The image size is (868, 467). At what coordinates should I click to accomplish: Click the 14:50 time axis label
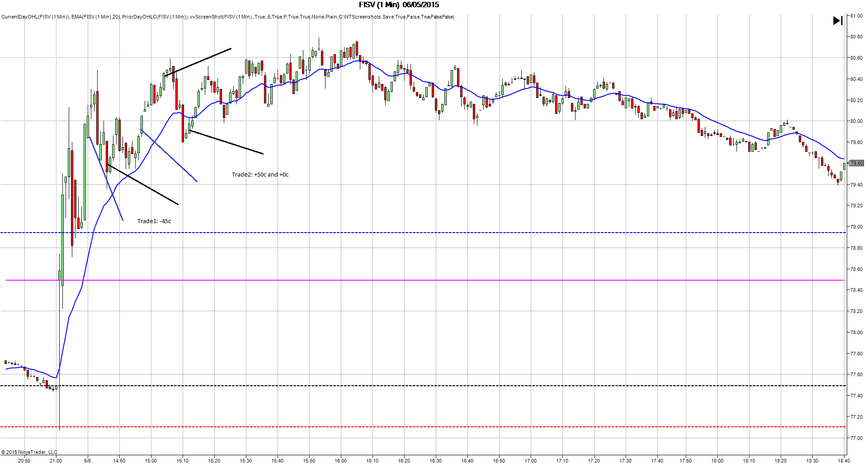119,461
